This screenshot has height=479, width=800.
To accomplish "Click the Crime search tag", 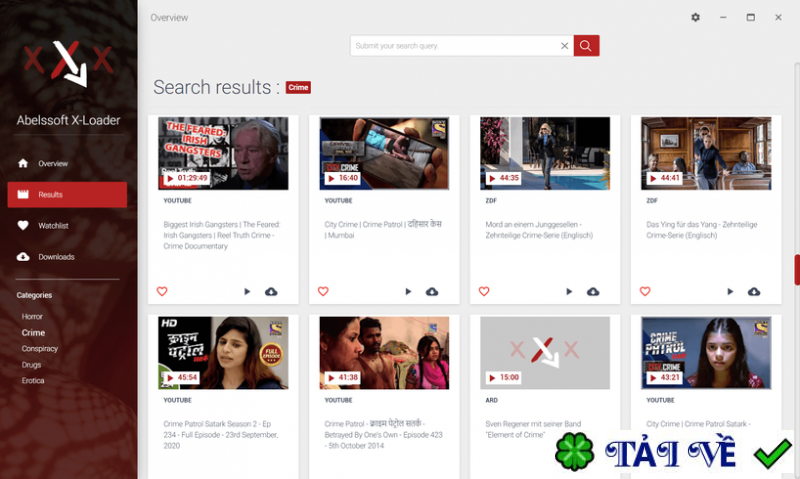I will pyautogui.click(x=298, y=87).
